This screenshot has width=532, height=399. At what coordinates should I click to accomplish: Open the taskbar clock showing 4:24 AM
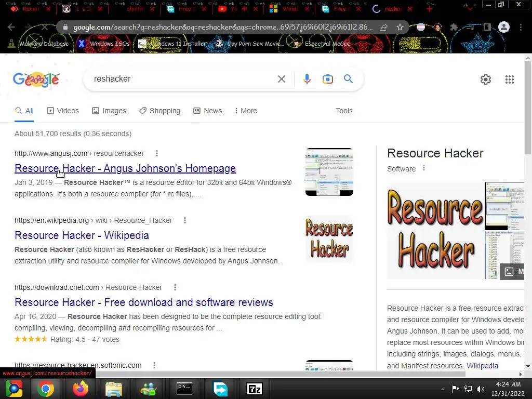[508, 389]
